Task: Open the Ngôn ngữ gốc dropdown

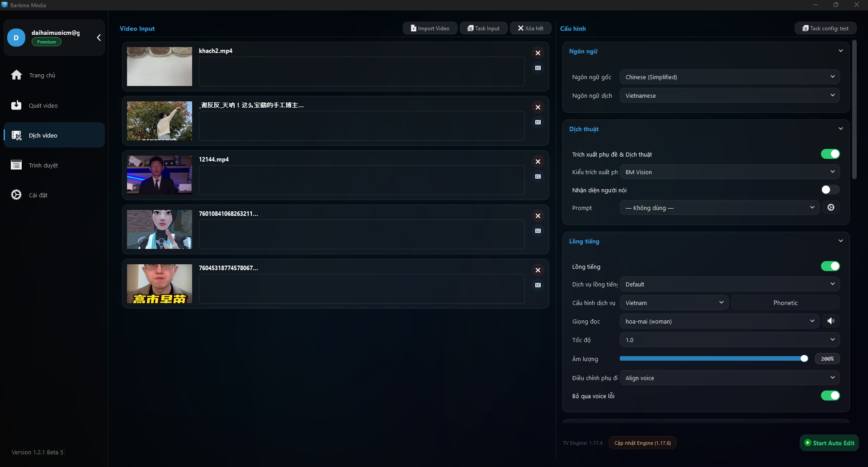Action: (729, 77)
